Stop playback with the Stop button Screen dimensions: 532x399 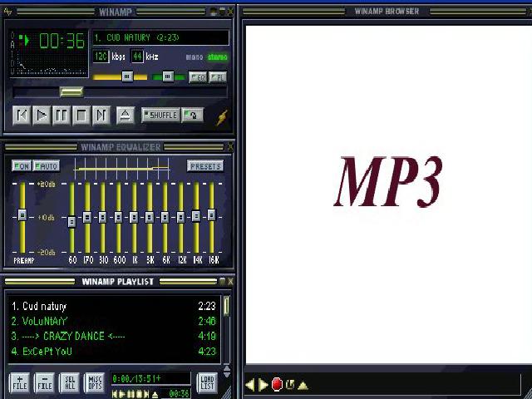point(81,116)
